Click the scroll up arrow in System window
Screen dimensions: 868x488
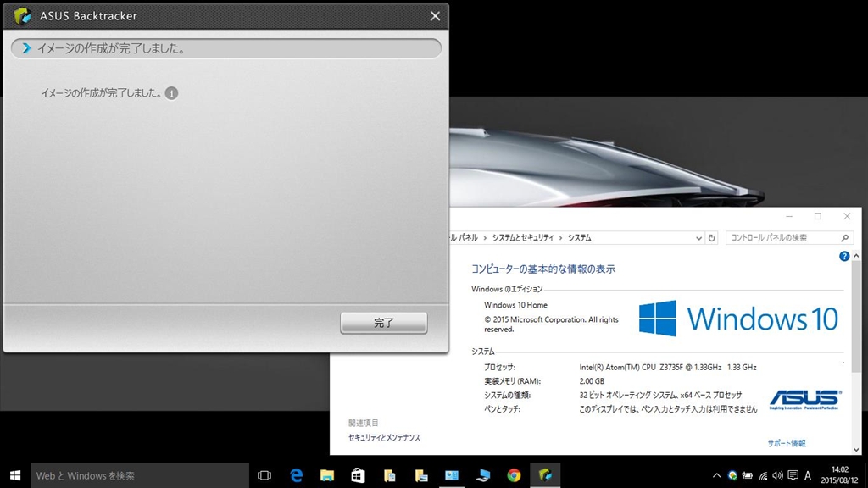click(x=856, y=256)
